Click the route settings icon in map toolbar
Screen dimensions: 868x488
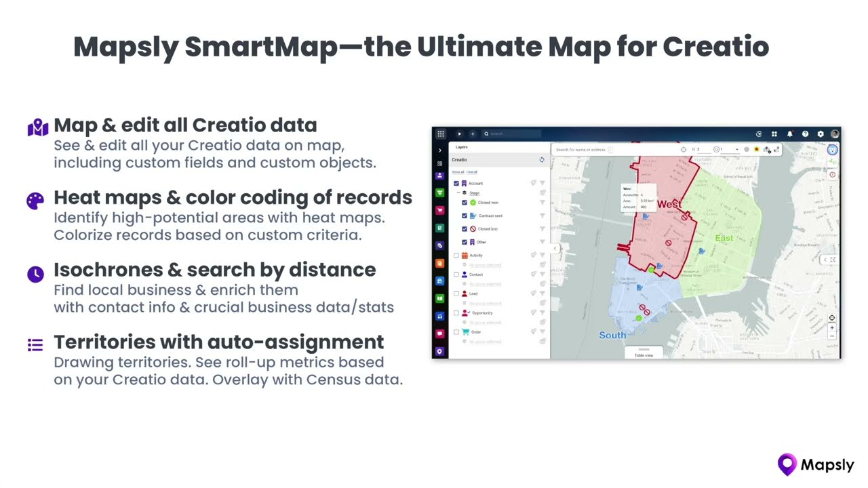767,150
